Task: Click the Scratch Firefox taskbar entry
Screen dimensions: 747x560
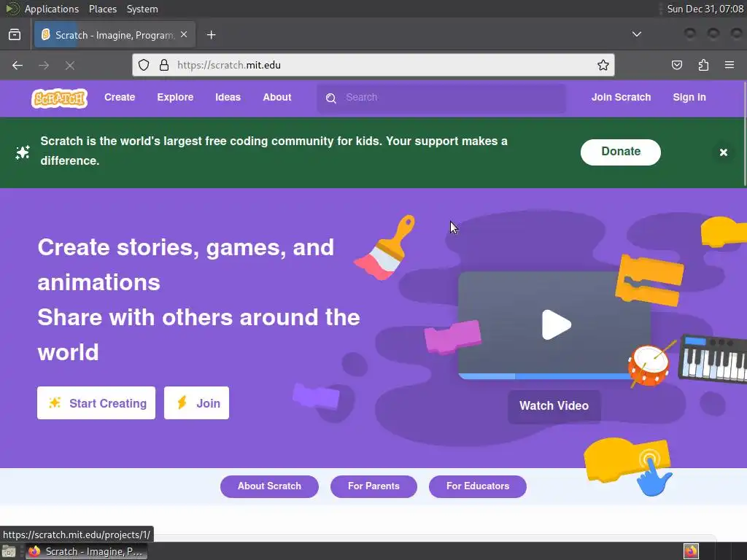Action: [86, 551]
